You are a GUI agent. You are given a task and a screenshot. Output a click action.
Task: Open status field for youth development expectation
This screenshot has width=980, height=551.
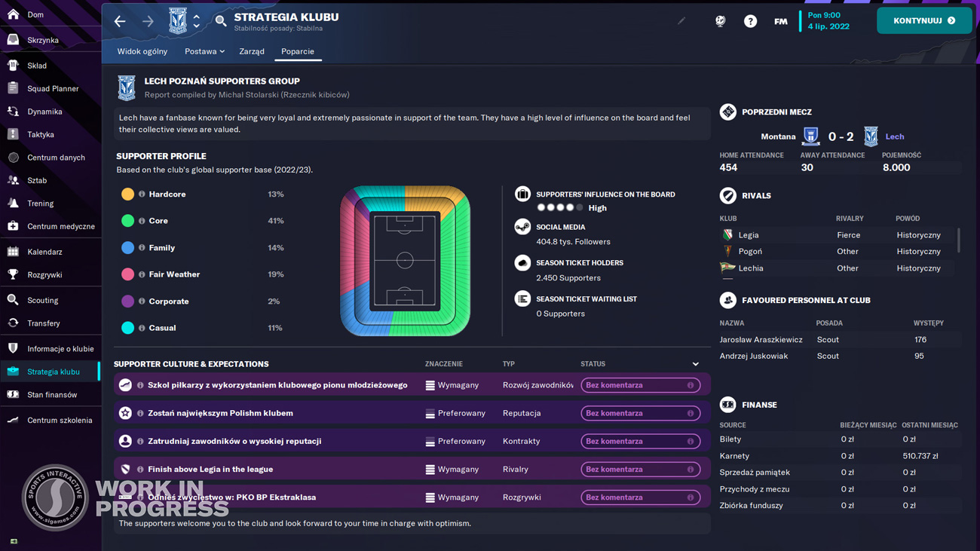(640, 385)
